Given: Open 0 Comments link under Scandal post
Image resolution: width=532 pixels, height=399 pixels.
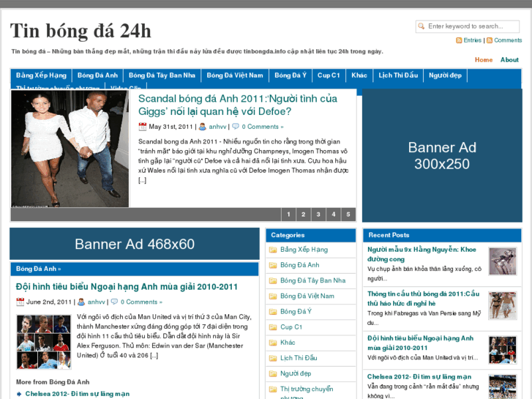Looking at the screenshot, I should 262,127.
